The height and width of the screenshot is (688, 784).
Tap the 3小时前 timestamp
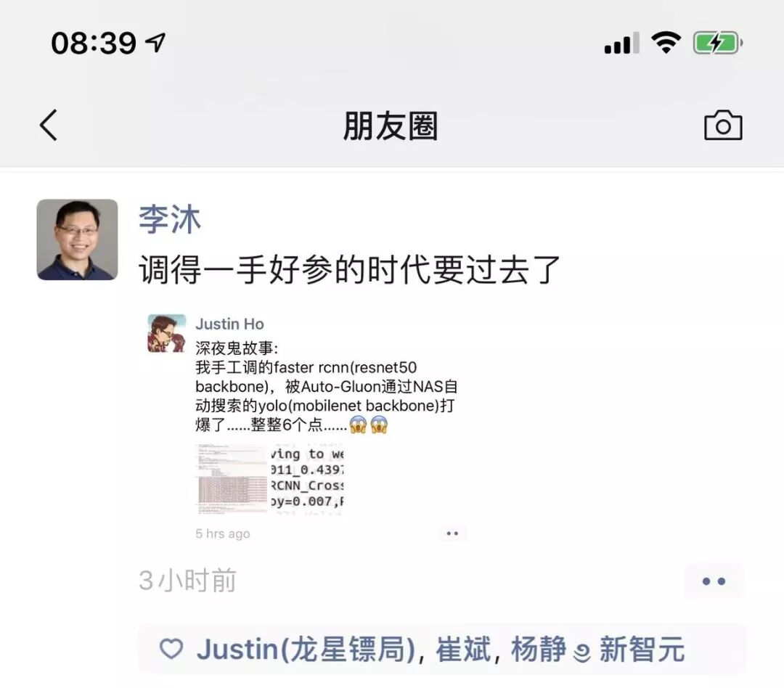[187, 581]
